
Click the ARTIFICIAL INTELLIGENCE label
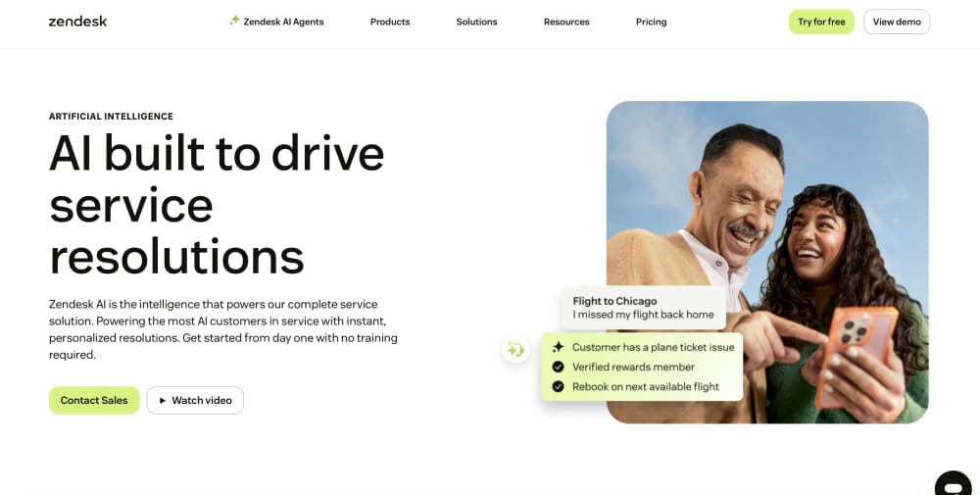[112, 117]
